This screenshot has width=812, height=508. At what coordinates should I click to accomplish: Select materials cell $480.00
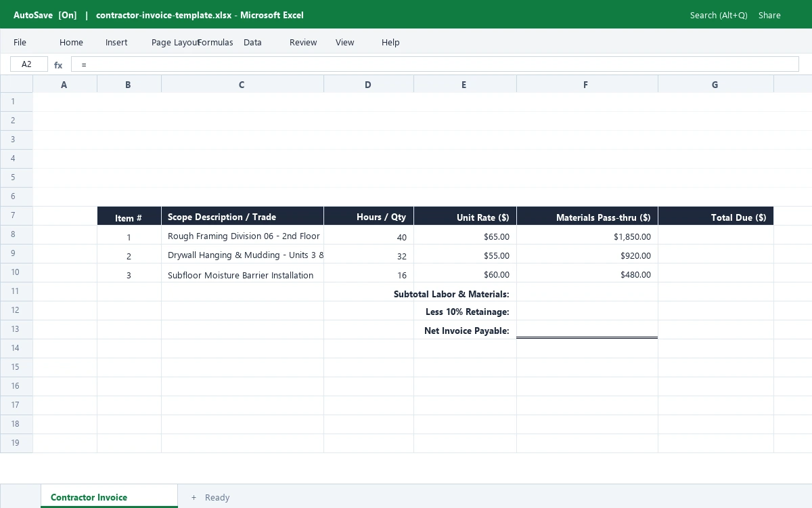tap(587, 273)
